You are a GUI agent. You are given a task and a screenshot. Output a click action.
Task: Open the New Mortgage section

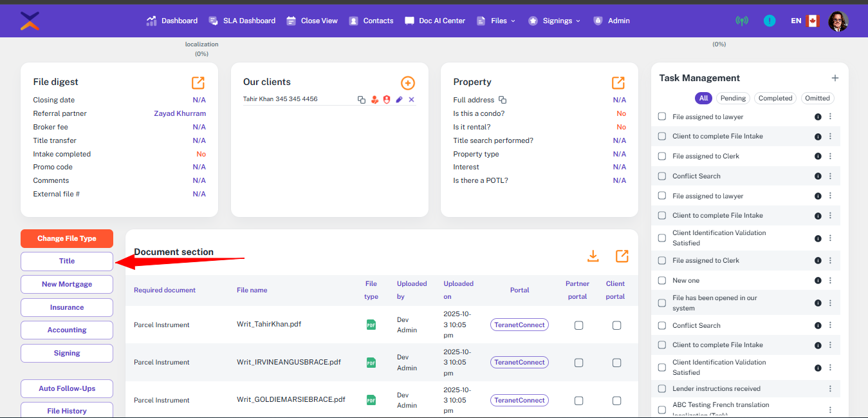pos(67,284)
